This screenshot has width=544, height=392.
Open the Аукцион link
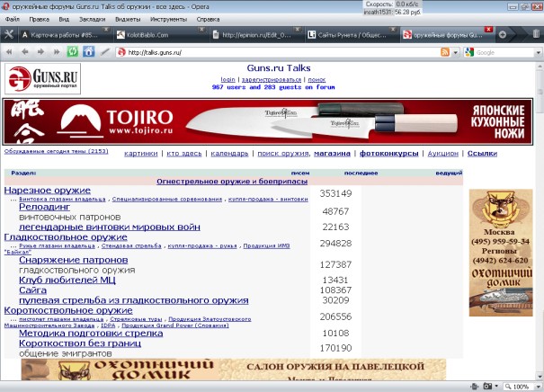(442, 154)
